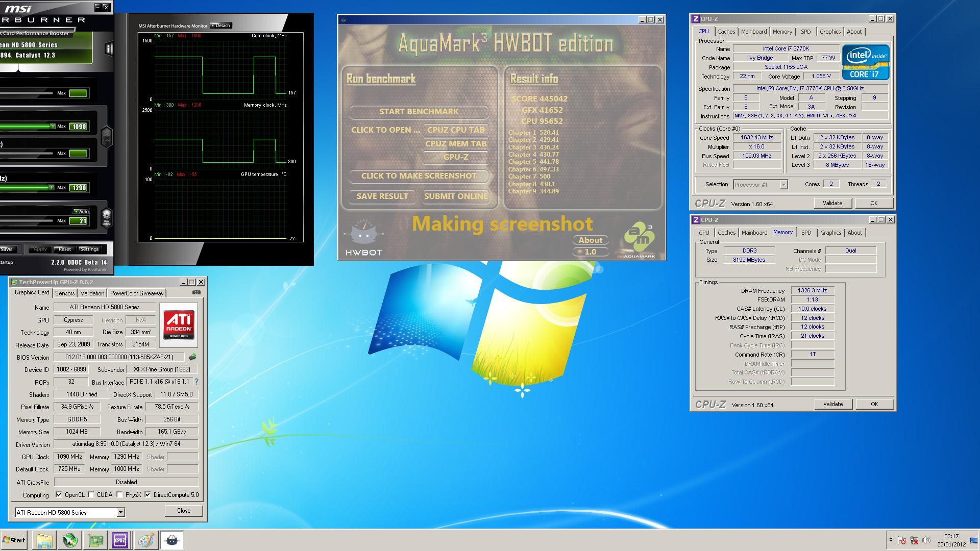Click the HWBOT mascot logo
This screenshot has width=980, height=551.
pos(363,238)
